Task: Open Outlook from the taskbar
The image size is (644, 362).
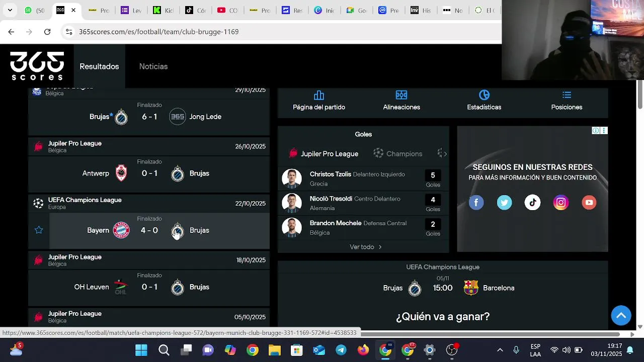Action: [319, 350]
